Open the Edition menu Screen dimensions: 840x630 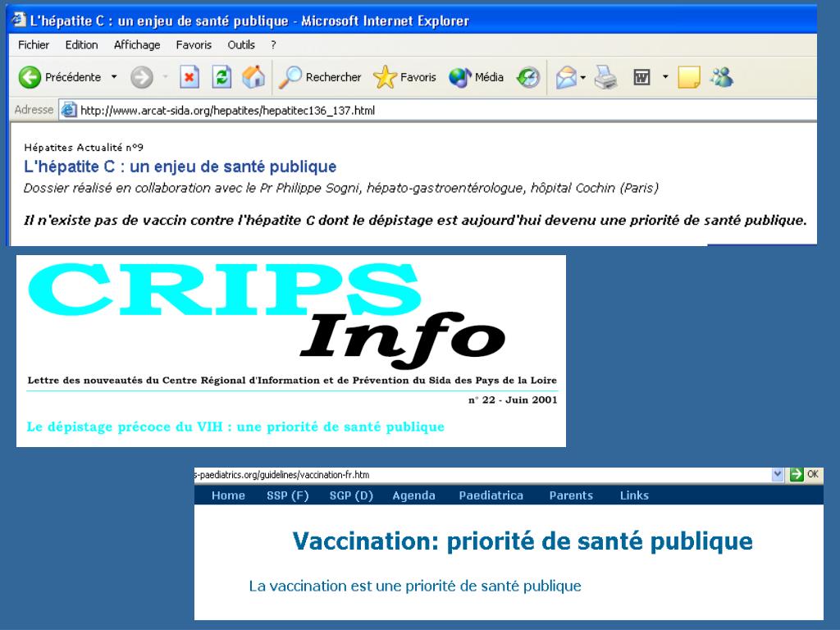81,45
